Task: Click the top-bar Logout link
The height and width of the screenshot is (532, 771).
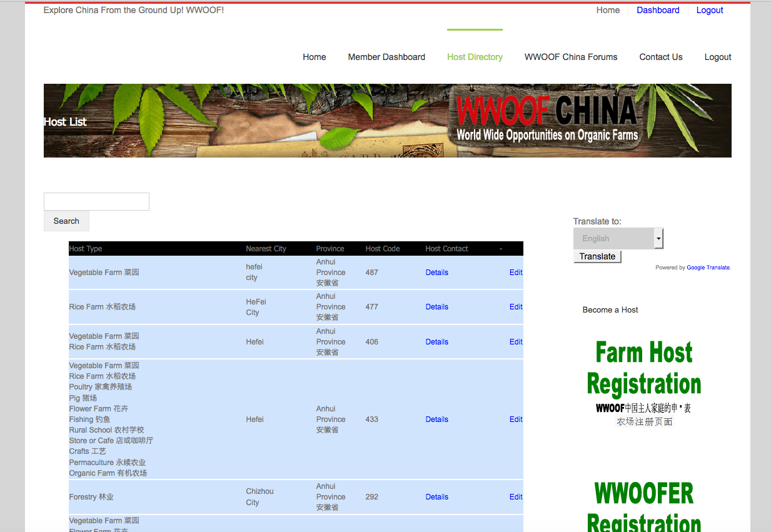Action: [x=710, y=10]
